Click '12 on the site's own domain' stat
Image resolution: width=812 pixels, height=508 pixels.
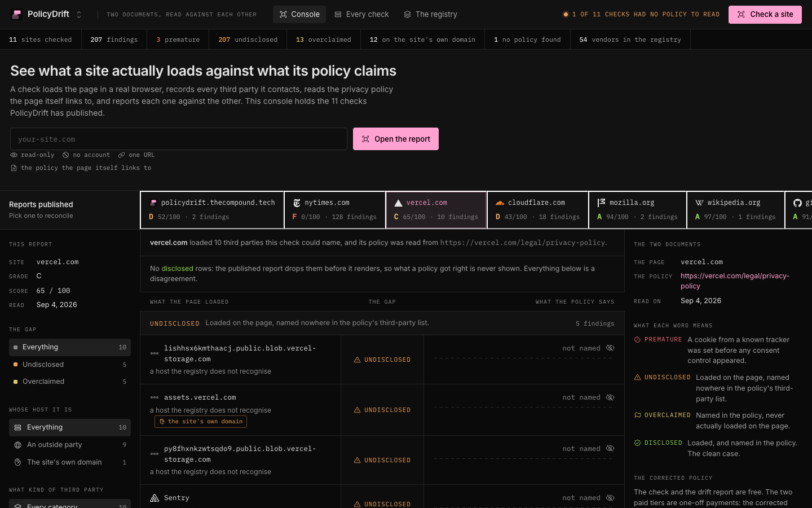point(422,40)
